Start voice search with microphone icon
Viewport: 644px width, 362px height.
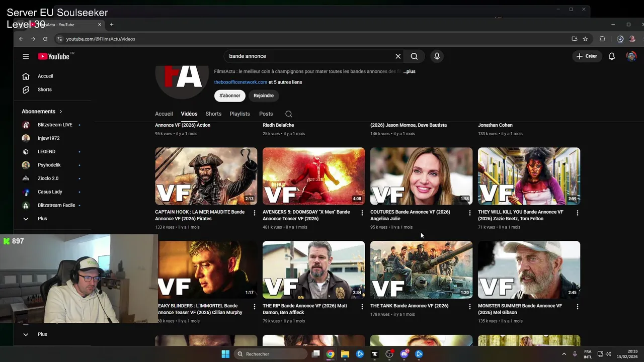(437, 56)
